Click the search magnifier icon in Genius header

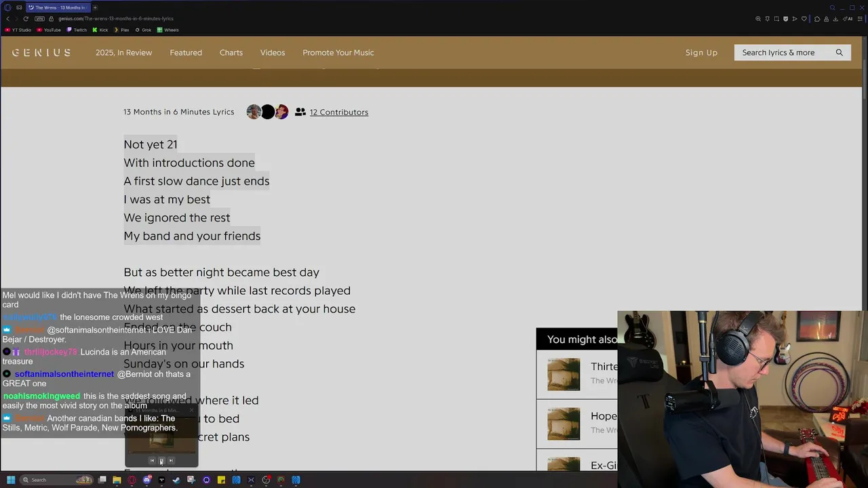(x=839, y=52)
